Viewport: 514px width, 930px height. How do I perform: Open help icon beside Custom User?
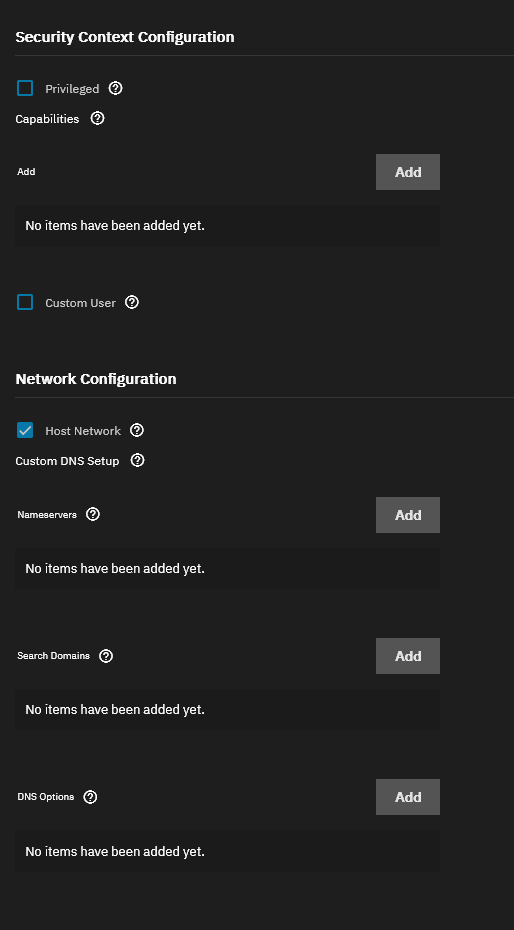tap(132, 302)
